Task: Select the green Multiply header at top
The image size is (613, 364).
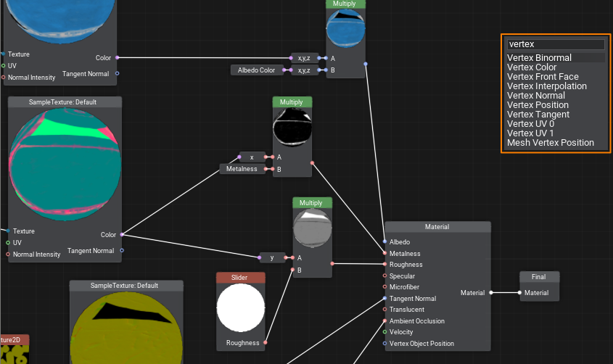Action: coord(345,4)
